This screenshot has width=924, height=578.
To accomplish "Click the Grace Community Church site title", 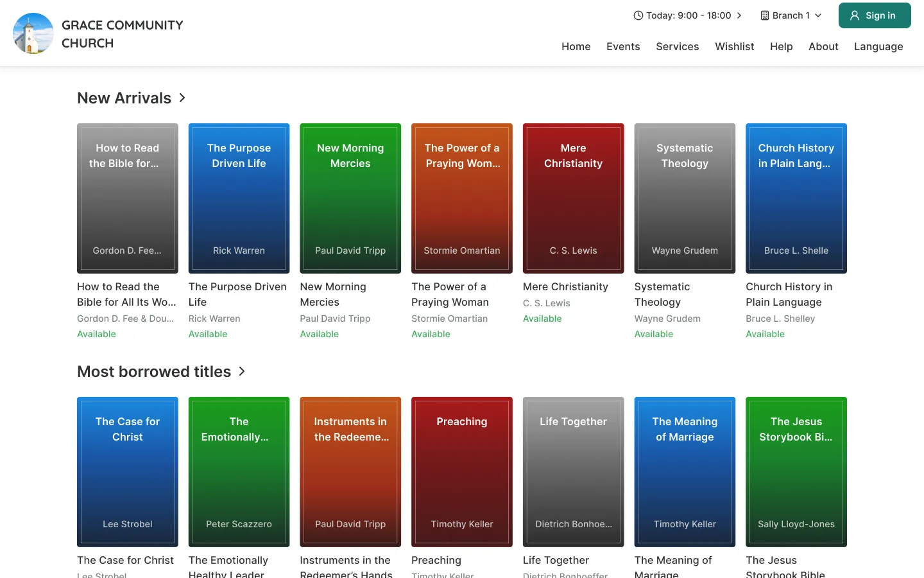I will [x=123, y=34].
